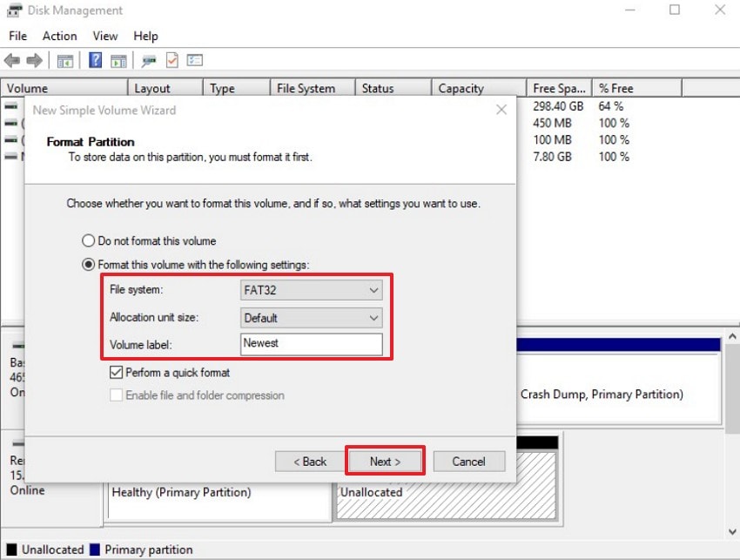Select the Forward navigation arrow icon

point(35,60)
